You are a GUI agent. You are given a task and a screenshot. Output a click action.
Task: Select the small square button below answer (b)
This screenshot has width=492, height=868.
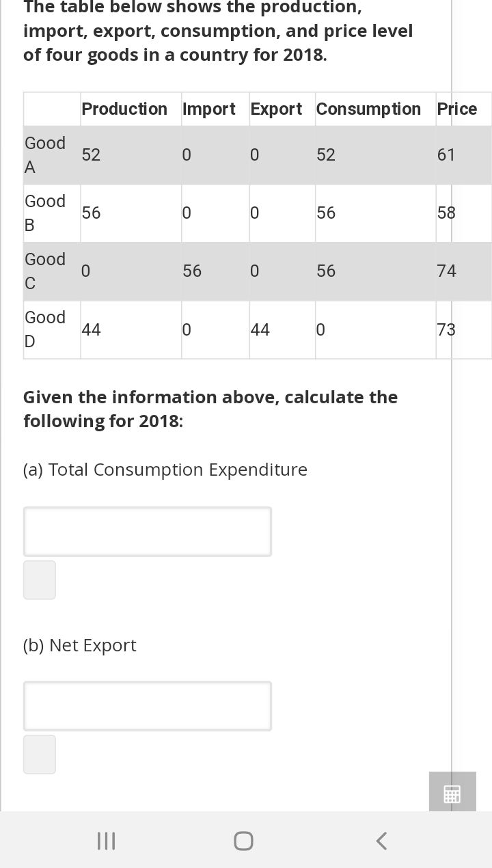tap(39, 754)
